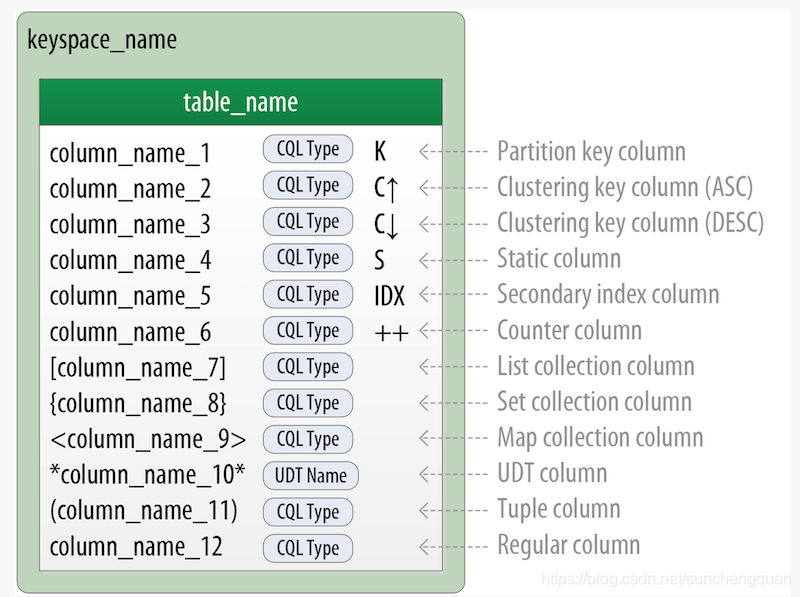Click the [column_name_7] list entry
Image resolution: width=800 pixels, height=597 pixels.
click(138, 368)
